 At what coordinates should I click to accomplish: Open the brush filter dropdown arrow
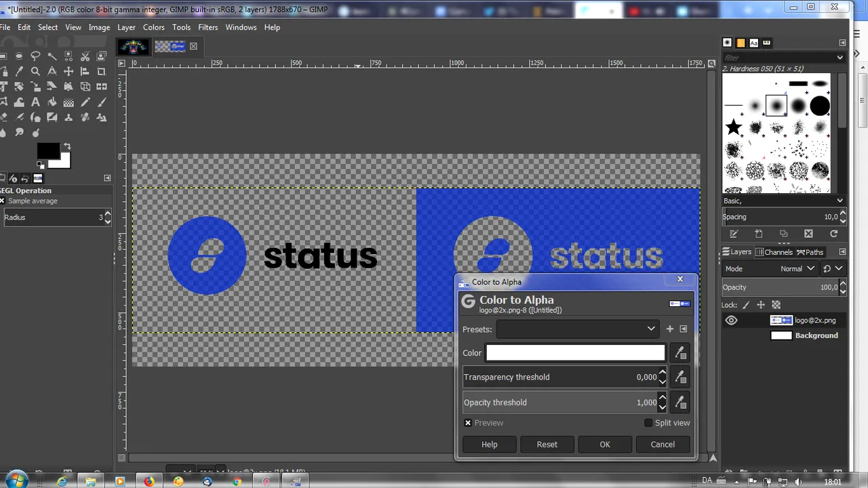tap(840, 58)
